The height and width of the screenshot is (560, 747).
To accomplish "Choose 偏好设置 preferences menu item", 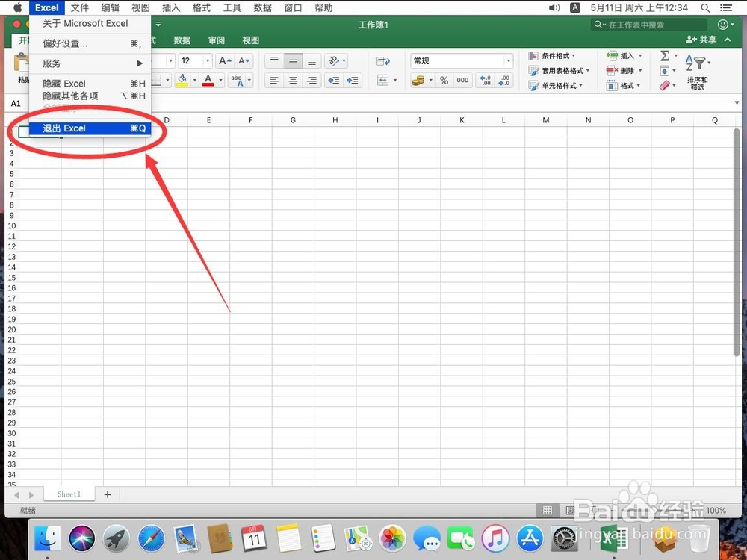I will tap(90, 43).
